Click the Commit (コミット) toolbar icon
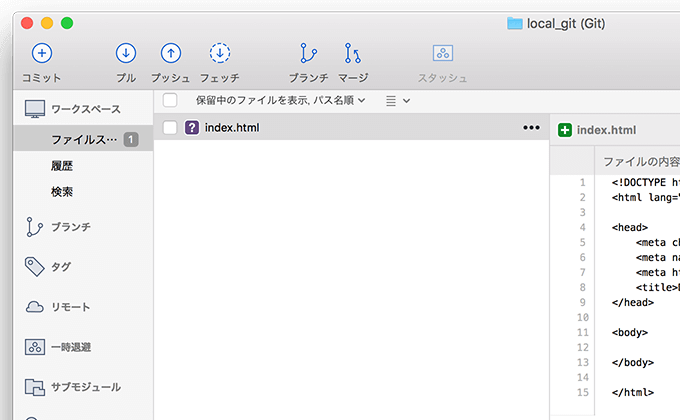This screenshot has width=680, height=420. click(42, 54)
